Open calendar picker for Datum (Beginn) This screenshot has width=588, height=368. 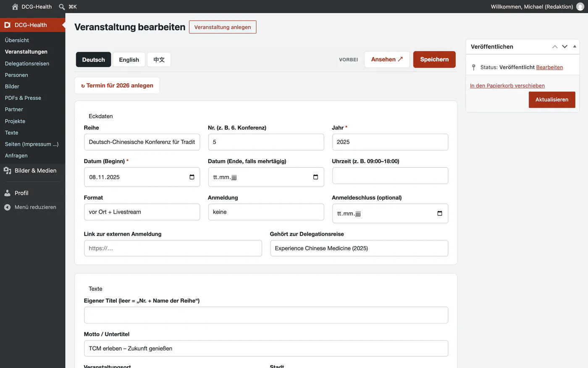pos(192,177)
